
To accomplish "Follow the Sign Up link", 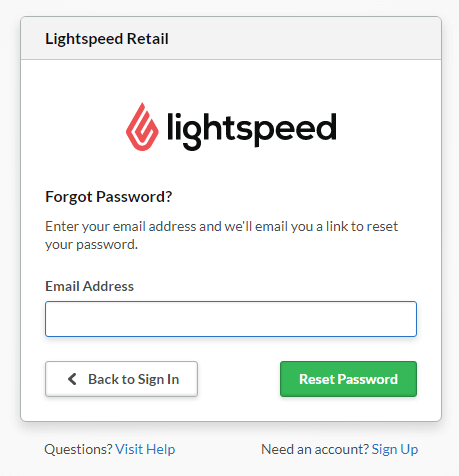I will click(x=395, y=449).
